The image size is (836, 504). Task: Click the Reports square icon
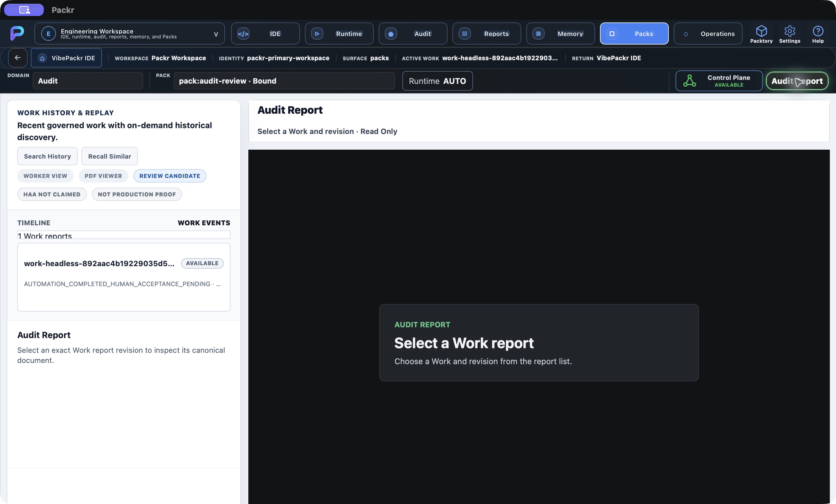(x=464, y=33)
